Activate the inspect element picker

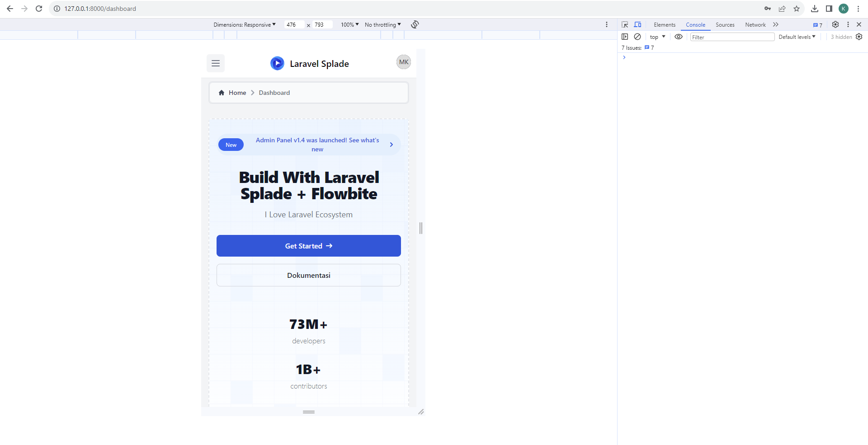[x=625, y=24]
